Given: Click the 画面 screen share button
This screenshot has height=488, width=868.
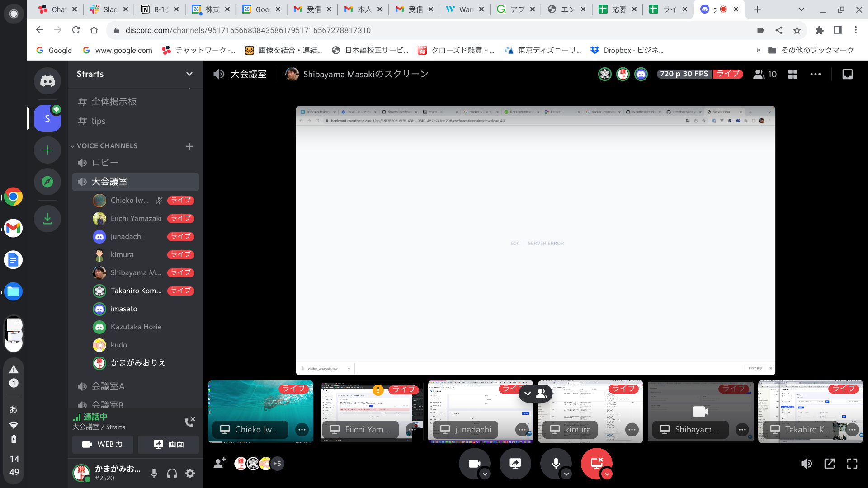Looking at the screenshot, I should tap(168, 444).
